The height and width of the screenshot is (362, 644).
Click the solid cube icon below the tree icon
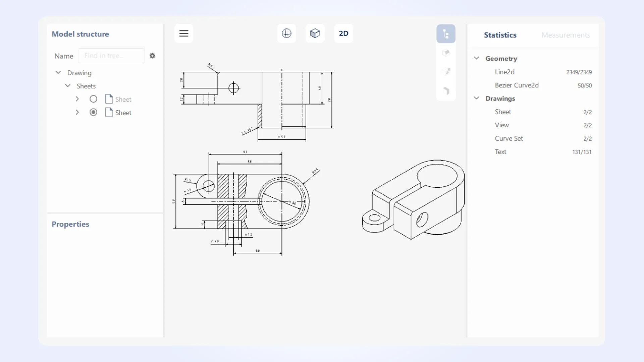click(x=446, y=53)
